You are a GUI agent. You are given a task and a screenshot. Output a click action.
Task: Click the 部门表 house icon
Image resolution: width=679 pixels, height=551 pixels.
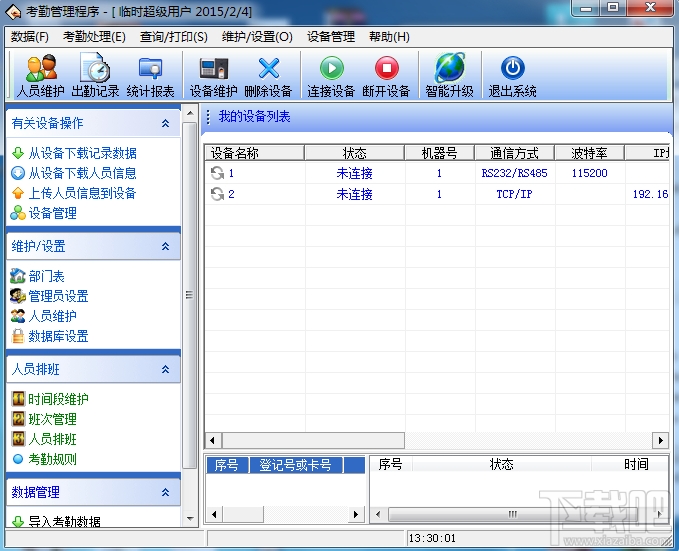(18, 276)
